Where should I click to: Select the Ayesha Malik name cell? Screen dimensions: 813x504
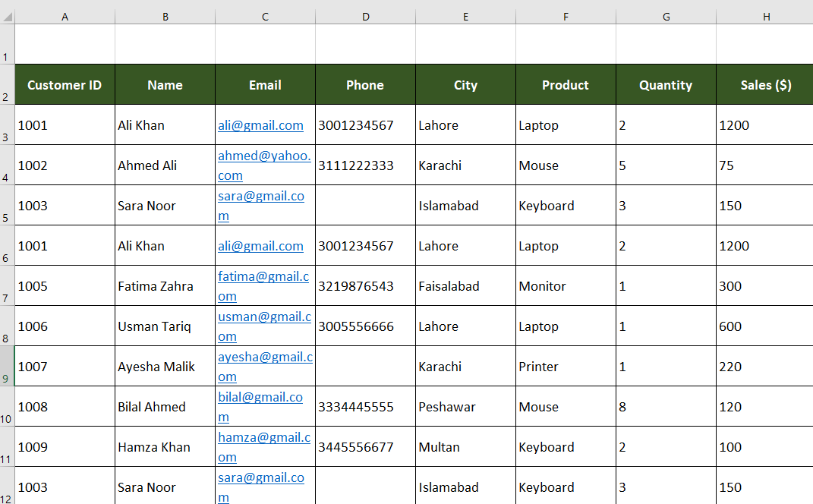click(165, 366)
